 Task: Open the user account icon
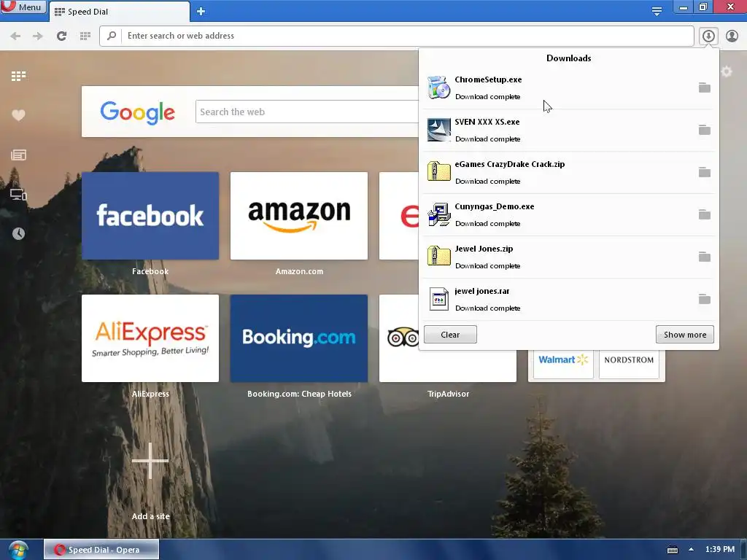(x=732, y=36)
